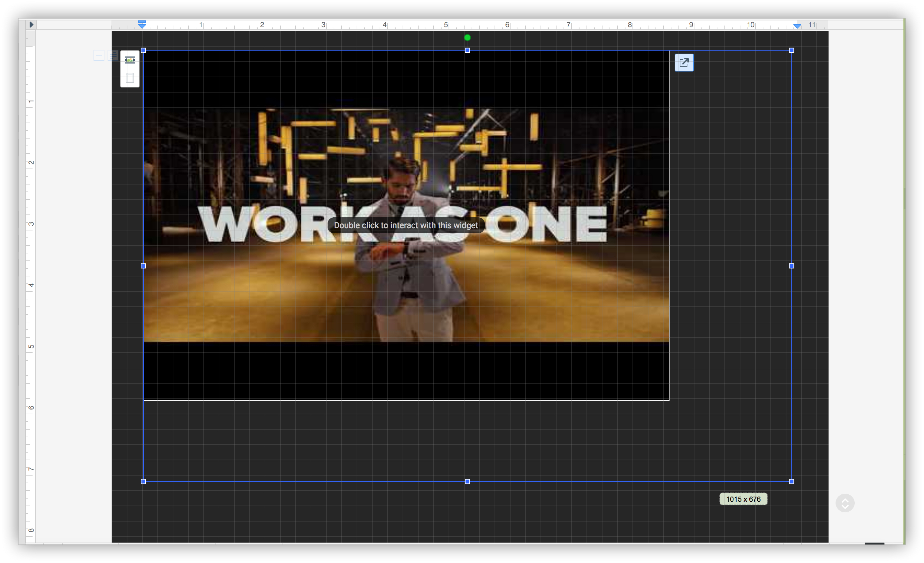Click the faded text lines icon

pyautogui.click(x=113, y=56)
